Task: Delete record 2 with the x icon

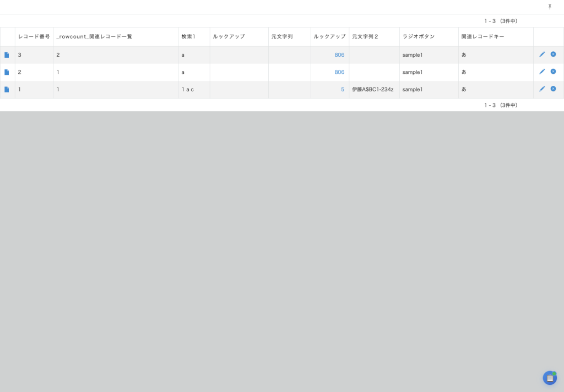Action: click(553, 72)
